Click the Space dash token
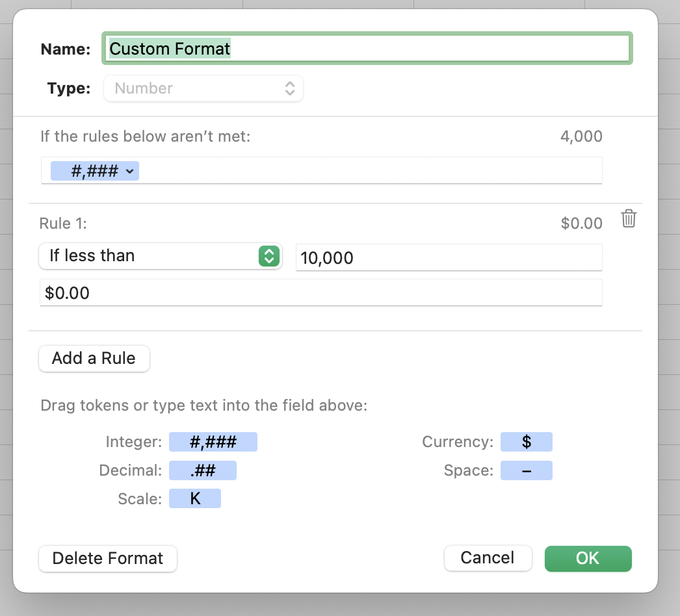 [x=527, y=471]
